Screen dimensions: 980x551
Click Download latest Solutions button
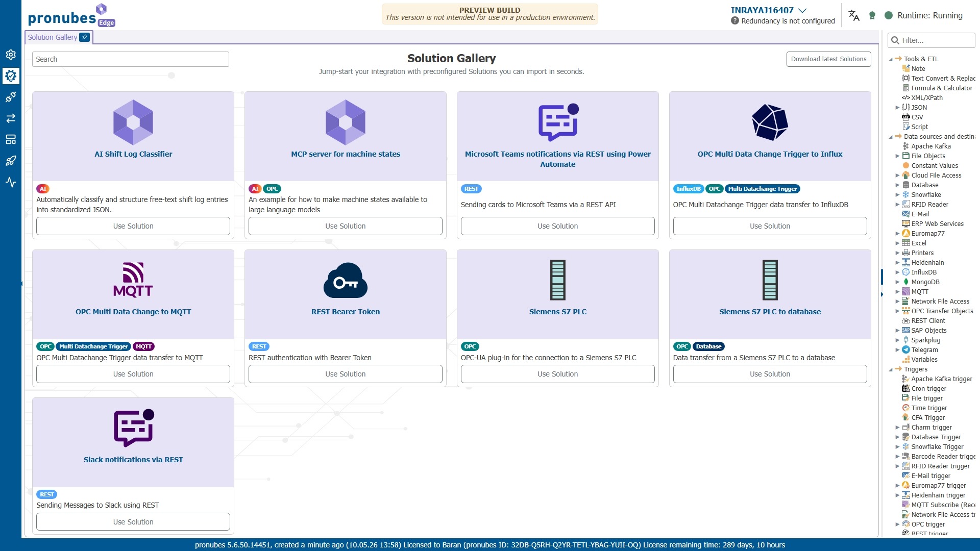828,59
